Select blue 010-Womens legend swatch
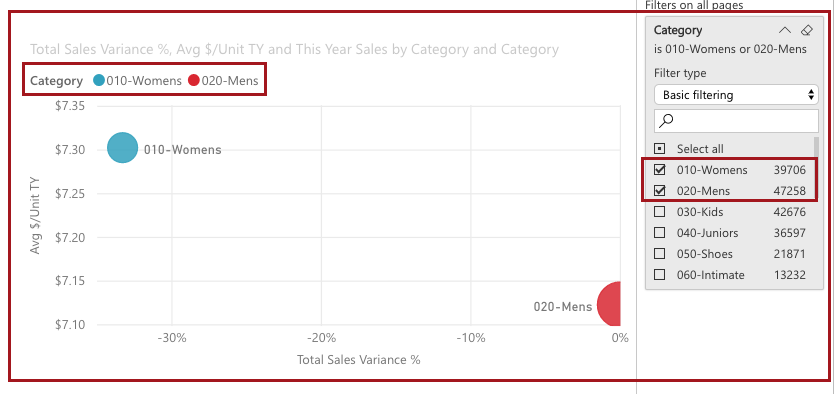 coord(99,81)
